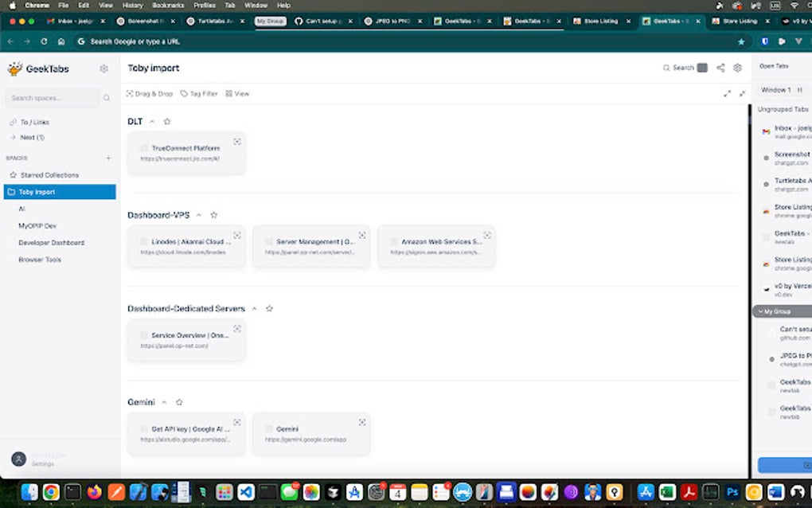Click inside the Search spaces field
Screen dimensions: 812x508
[56, 97]
